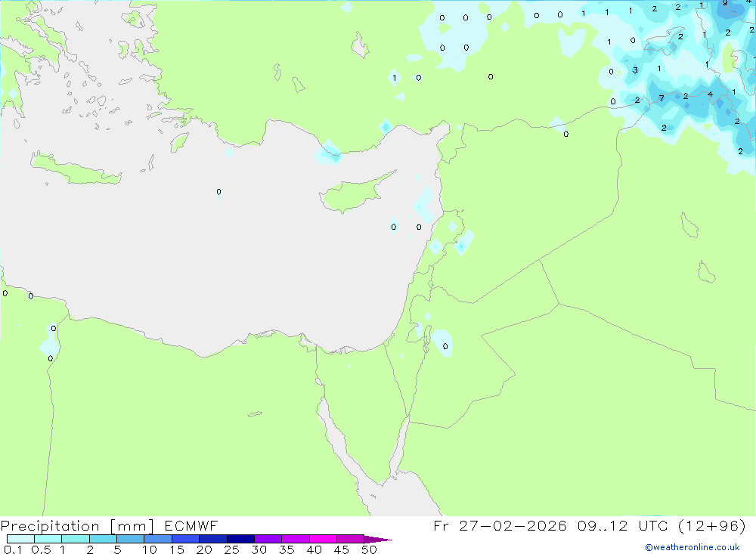This screenshot has width=756, height=554.
Task: Click the 45–50 mm legend color swatch
Action: pos(350,539)
